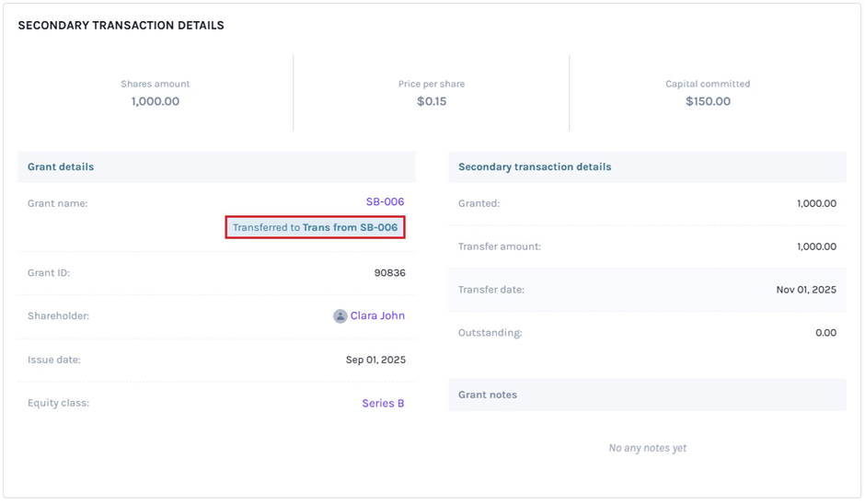Screen dimensions: 865x504
Task: Click the Grant details section header
Action: [61, 167]
